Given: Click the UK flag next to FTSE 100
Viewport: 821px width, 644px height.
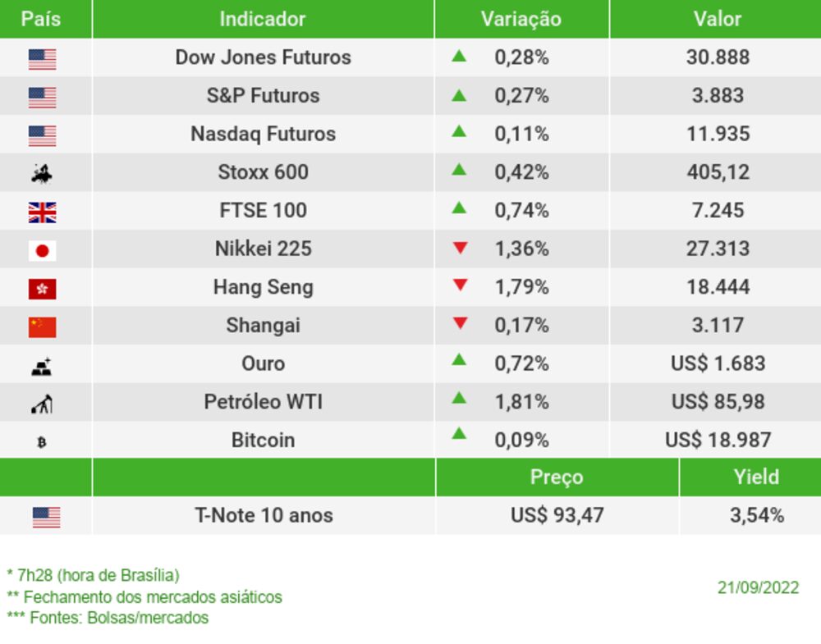Looking at the screenshot, I should coord(42,212).
